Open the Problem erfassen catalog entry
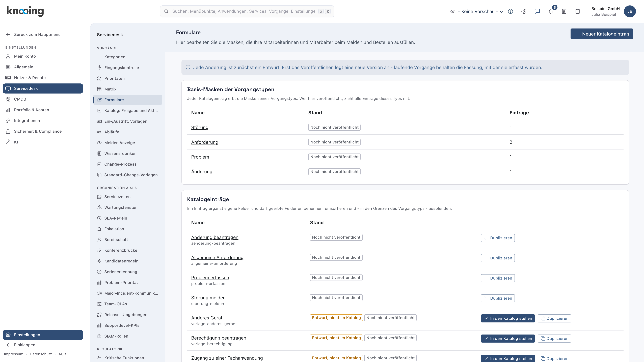This screenshot has height=362, width=644. click(210, 278)
